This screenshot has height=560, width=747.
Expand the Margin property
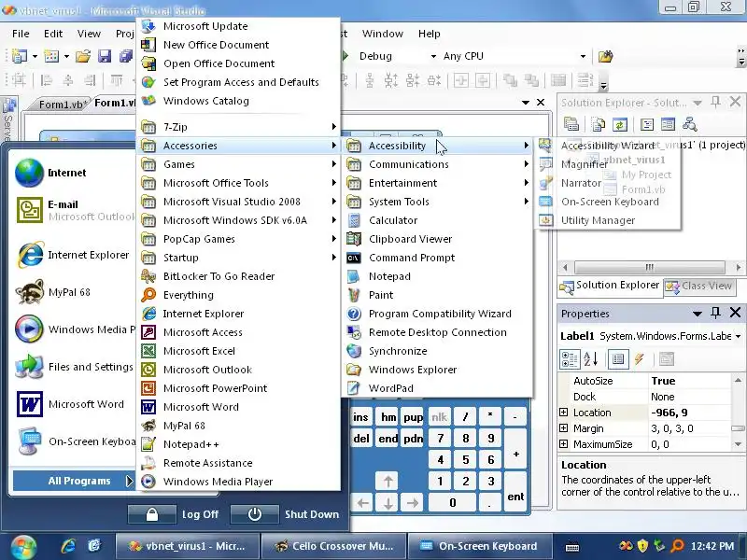click(x=564, y=428)
